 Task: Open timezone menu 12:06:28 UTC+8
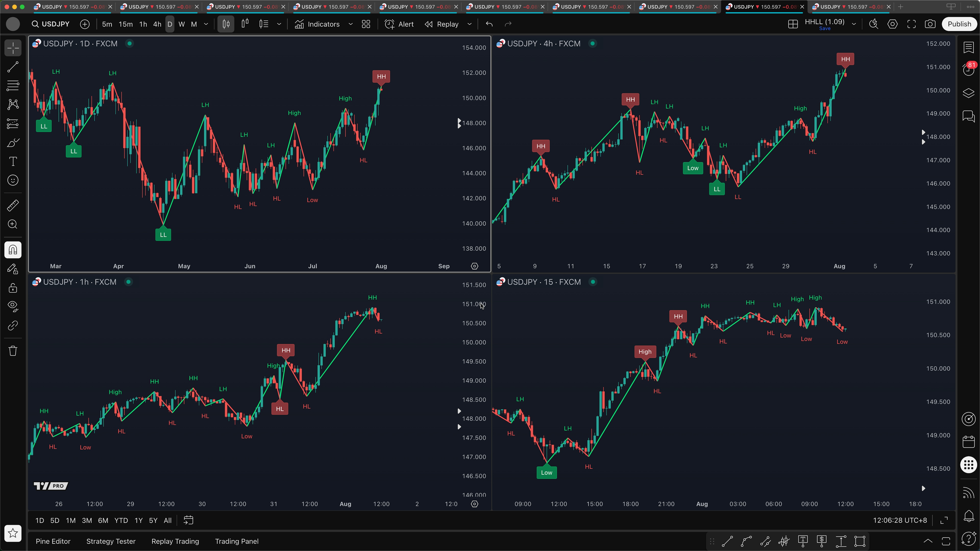[x=900, y=520]
